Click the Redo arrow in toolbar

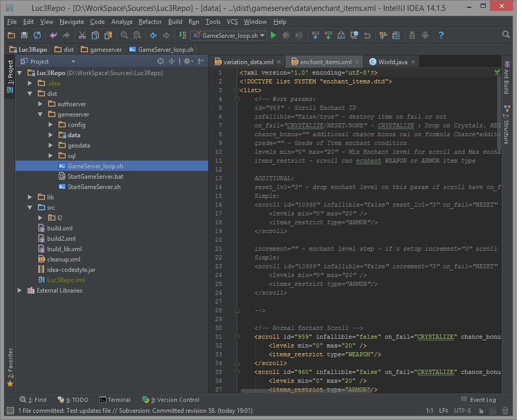pyautogui.click(x=66, y=35)
